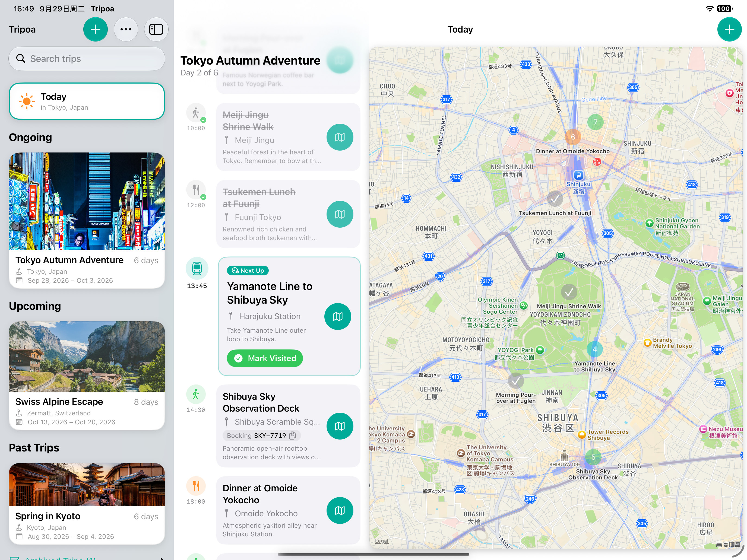Show Tsukemen Lunch at Fuunji on map
This screenshot has height=560, width=747.
(x=340, y=214)
